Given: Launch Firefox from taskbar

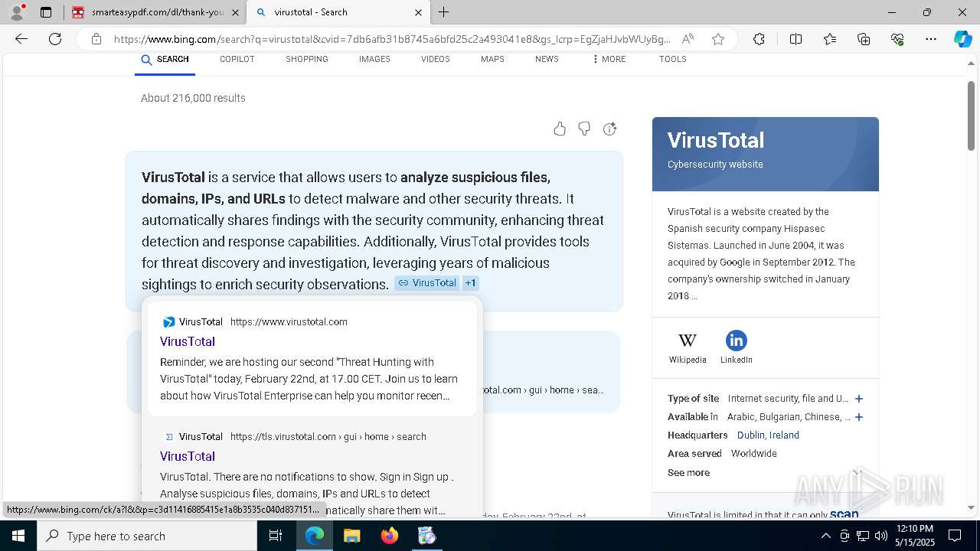Looking at the screenshot, I should click(x=390, y=536).
